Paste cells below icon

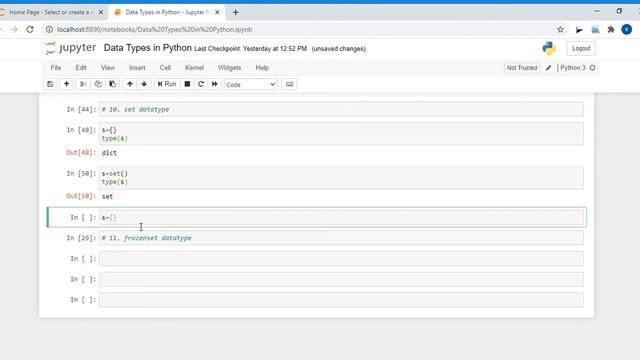click(x=112, y=84)
